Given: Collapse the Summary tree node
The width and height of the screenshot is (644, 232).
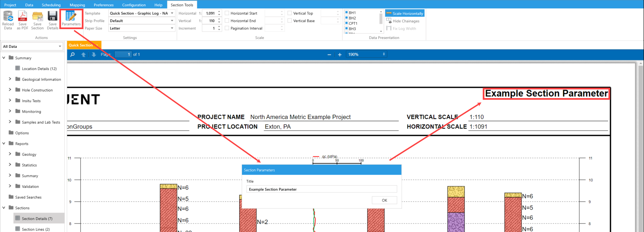Looking at the screenshot, I should [4, 58].
